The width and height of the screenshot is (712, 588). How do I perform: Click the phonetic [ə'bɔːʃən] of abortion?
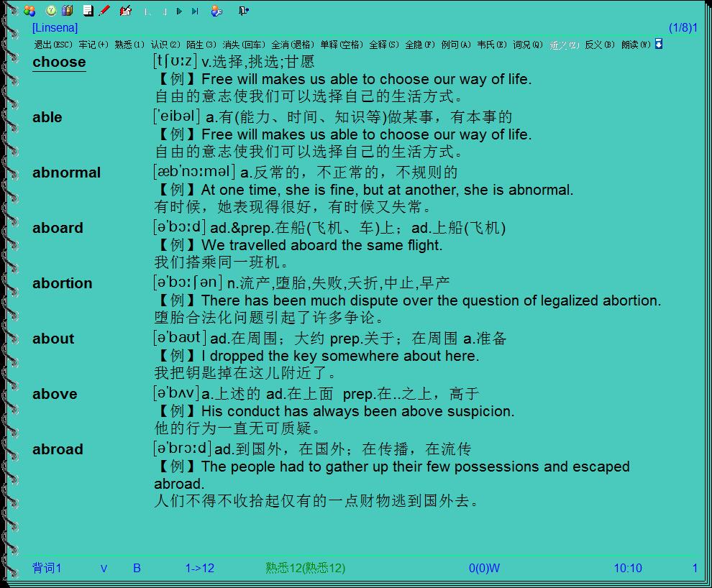[x=188, y=282]
